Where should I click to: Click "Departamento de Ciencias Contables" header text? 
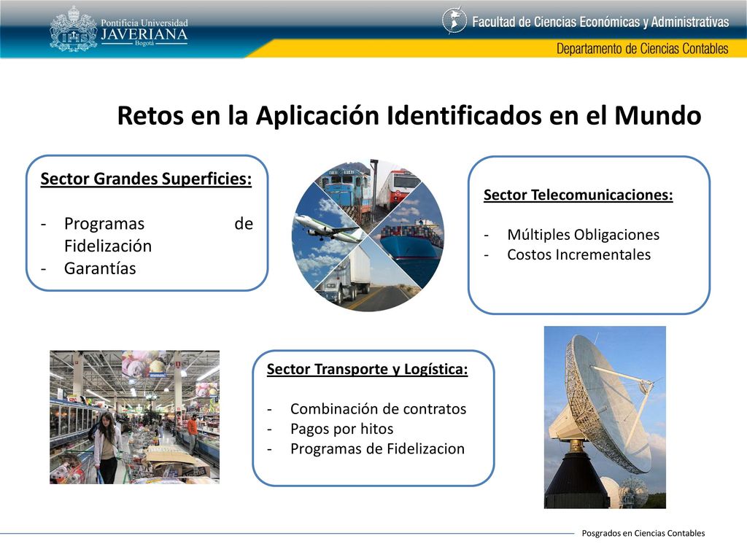pos(642,49)
